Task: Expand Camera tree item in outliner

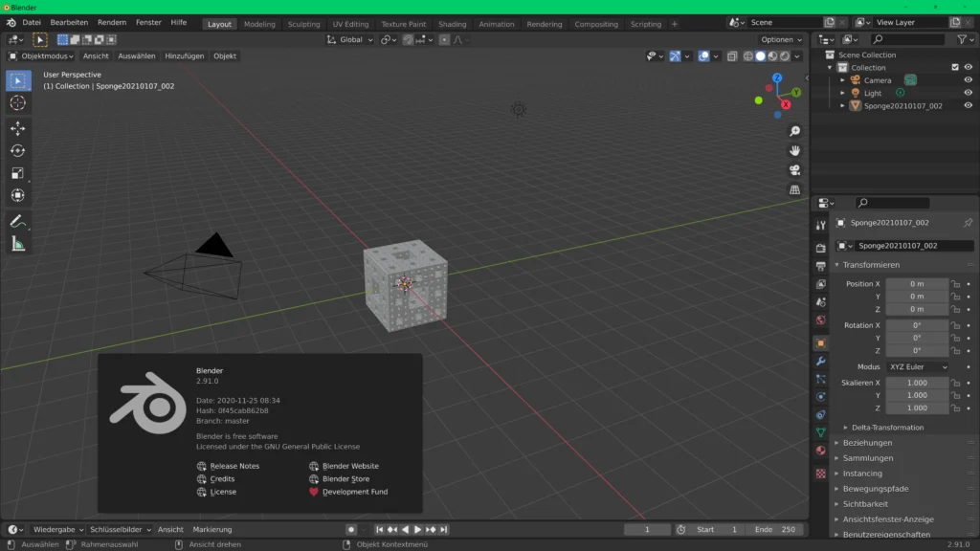Action: click(842, 80)
